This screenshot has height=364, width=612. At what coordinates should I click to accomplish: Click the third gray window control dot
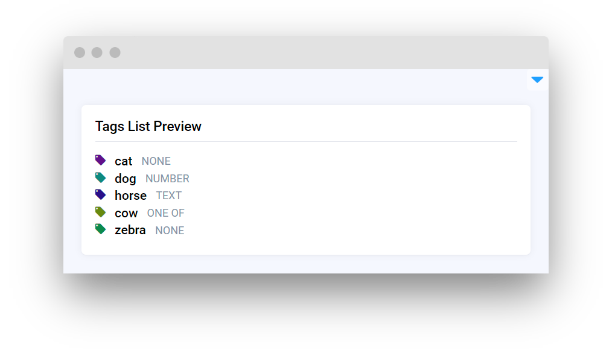coord(115,53)
